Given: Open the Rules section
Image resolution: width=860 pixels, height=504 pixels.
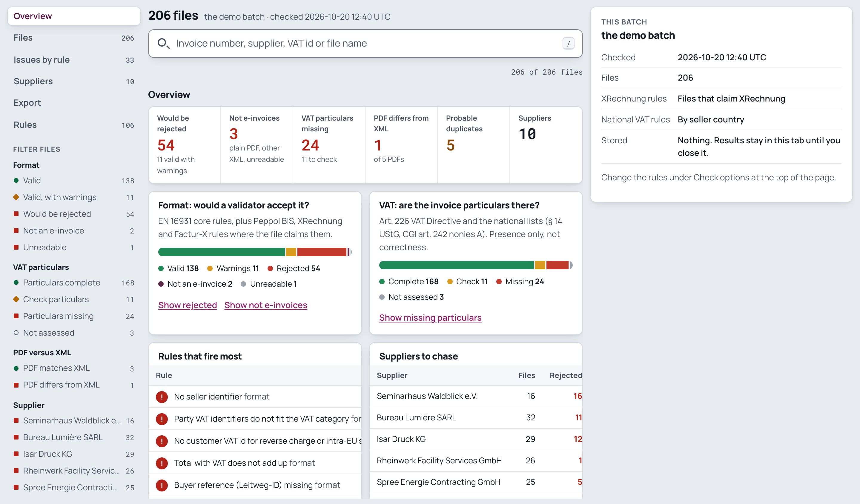Looking at the screenshot, I should coord(74,125).
